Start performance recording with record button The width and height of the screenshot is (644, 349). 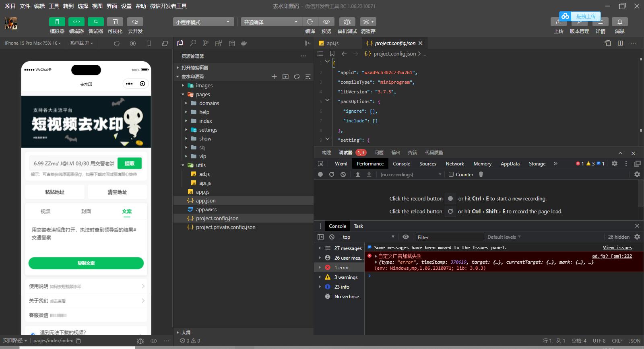pos(320,174)
